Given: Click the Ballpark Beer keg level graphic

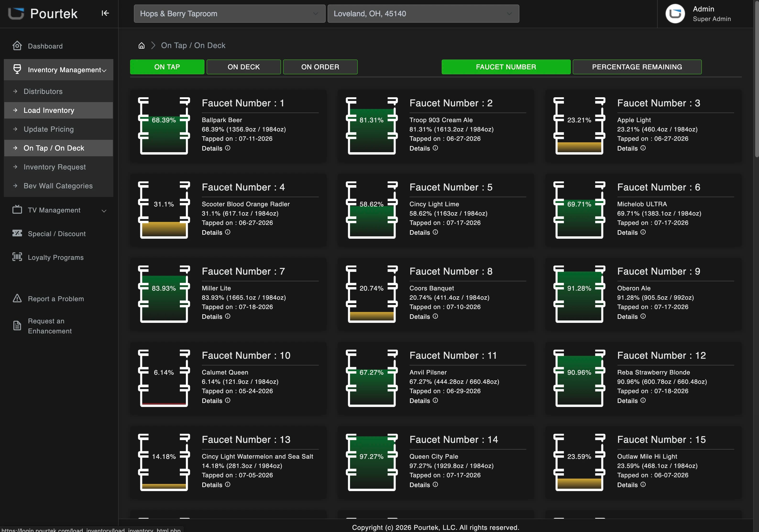Looking at the screenshot, I should (164, 126).
